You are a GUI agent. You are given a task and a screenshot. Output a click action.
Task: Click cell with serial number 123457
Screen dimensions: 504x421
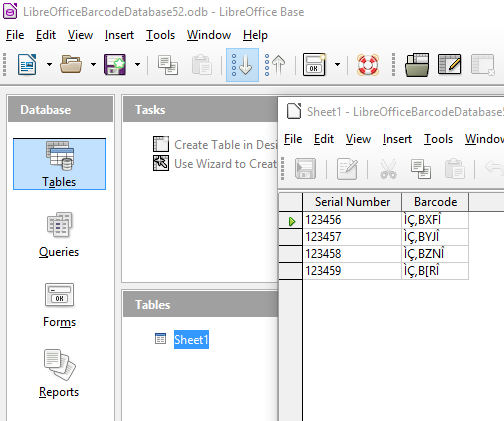point(352,237)
